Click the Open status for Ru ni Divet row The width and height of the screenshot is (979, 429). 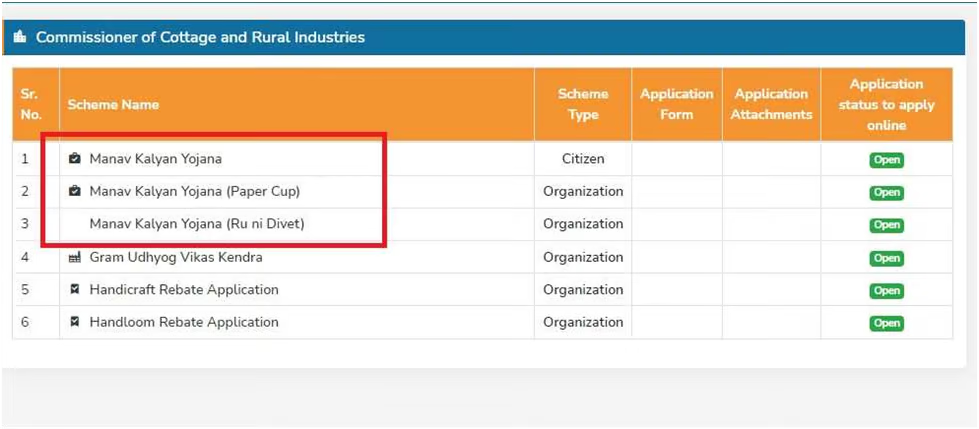click(x=887, y=225)
